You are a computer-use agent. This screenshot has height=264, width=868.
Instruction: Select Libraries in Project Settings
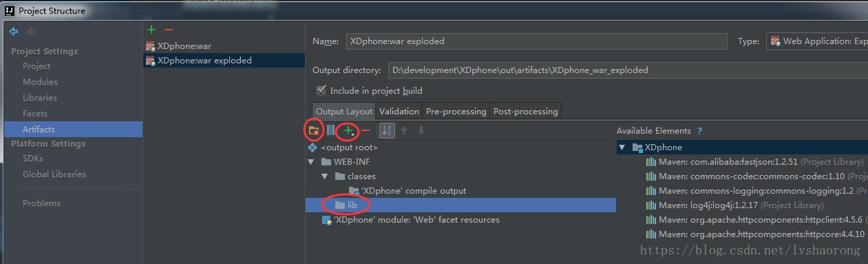tap(40, 98)
